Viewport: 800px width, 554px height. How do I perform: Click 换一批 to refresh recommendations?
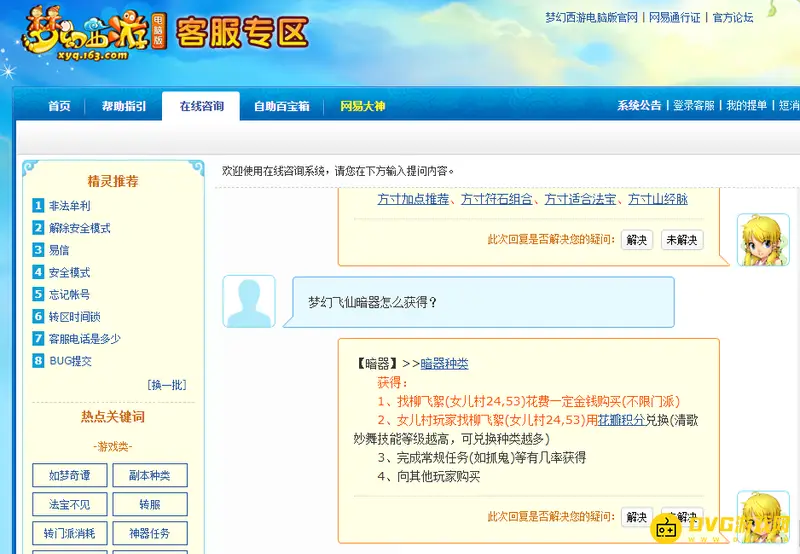(x=167, y=385)
